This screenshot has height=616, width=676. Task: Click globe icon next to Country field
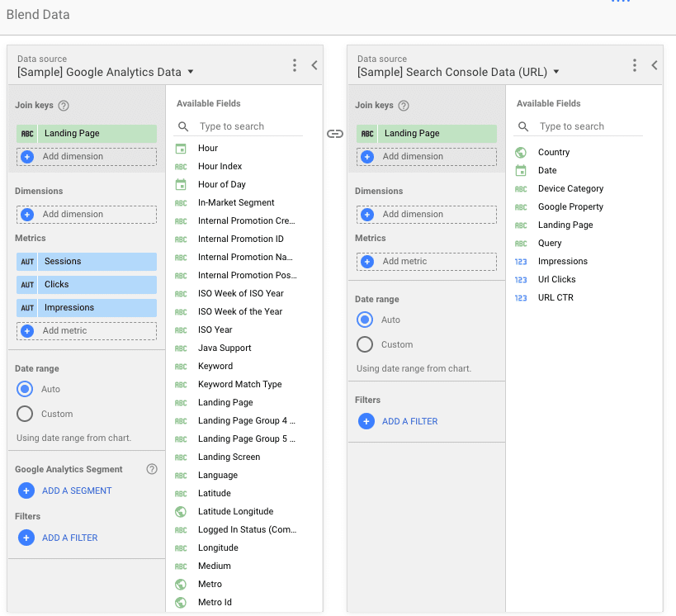tap(521, 153)
